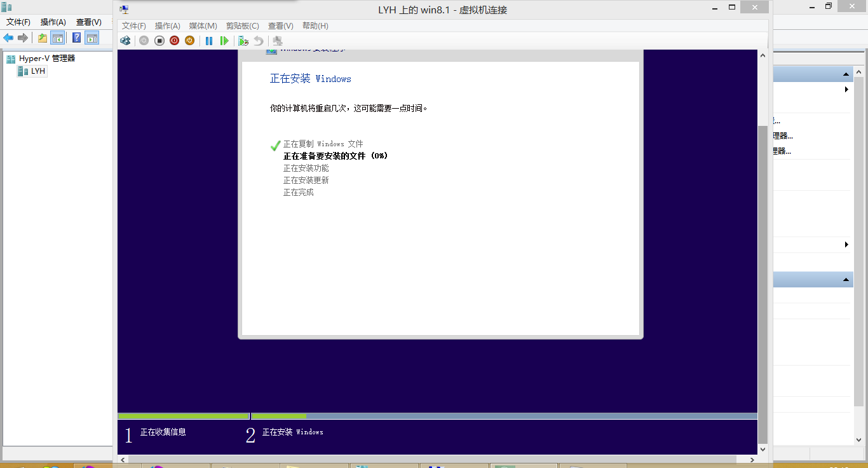Click the green Reset/resume play icon
The height and width of the screenshot is (468, 868).
224,41
